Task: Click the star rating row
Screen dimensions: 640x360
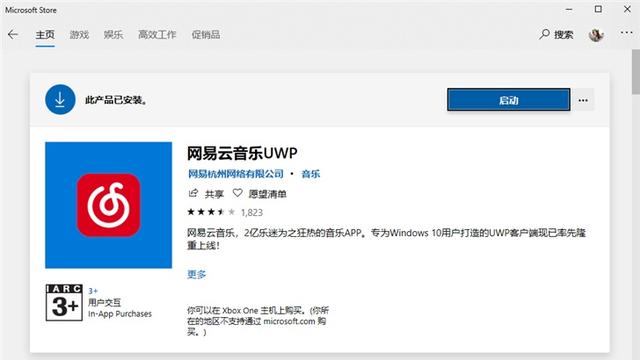Action: click(x=211, y=212)
